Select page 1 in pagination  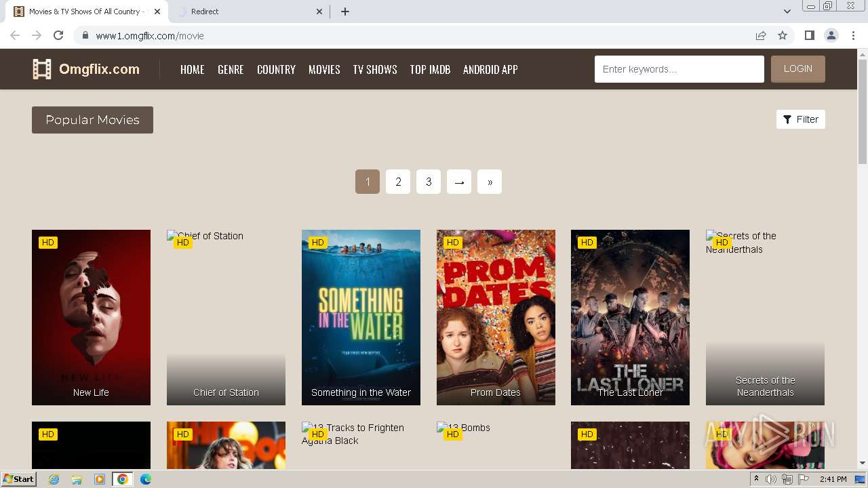tap(368, 182)
